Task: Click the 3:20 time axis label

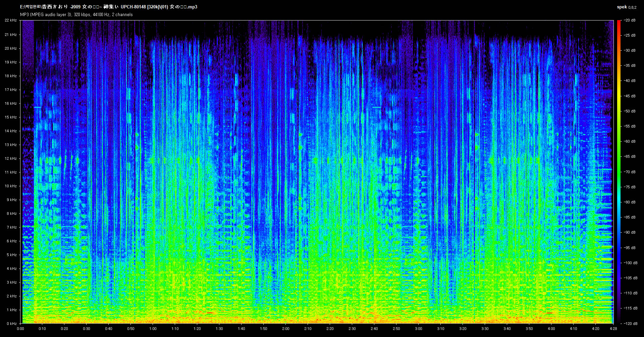Action: [463, 329]
